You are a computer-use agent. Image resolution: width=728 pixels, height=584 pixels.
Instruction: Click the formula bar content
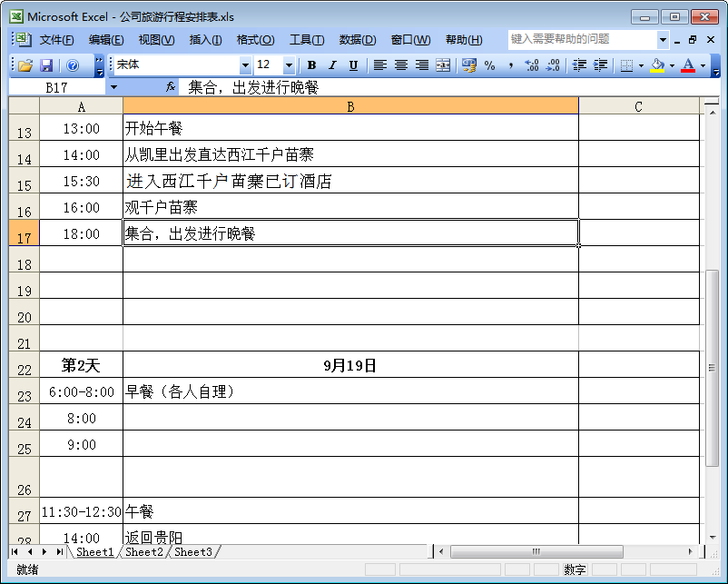pyautogui.click(x=449, y=87)
